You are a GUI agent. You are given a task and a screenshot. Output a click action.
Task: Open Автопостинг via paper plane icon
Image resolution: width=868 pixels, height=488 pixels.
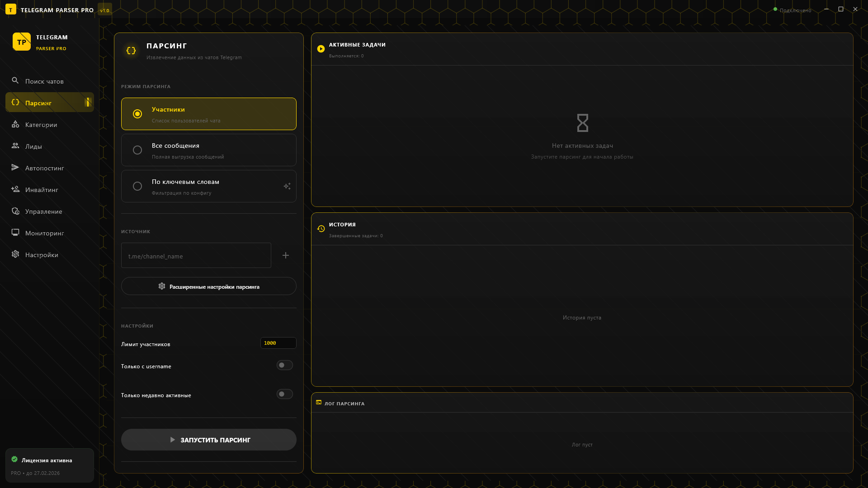15,168
